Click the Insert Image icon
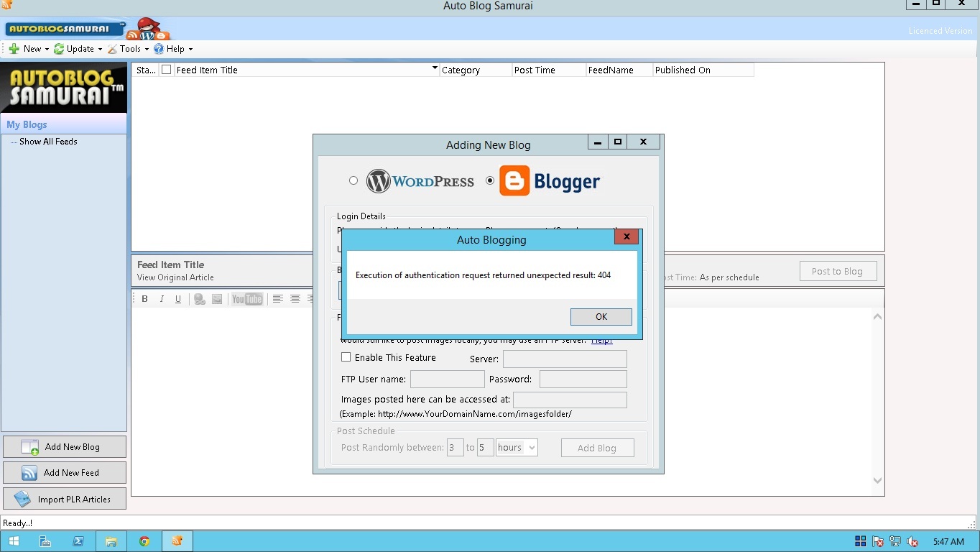980x552 pixels. [217, 299]
